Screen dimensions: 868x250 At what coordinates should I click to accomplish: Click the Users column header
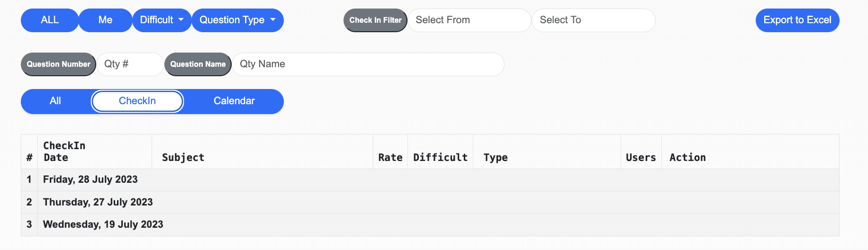point(641,158)
